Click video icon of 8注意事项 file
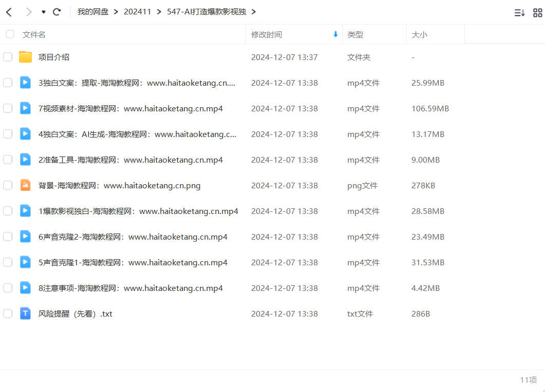This screenshot has width=545, height=392. pyautogui.click(x=25, y=288)
